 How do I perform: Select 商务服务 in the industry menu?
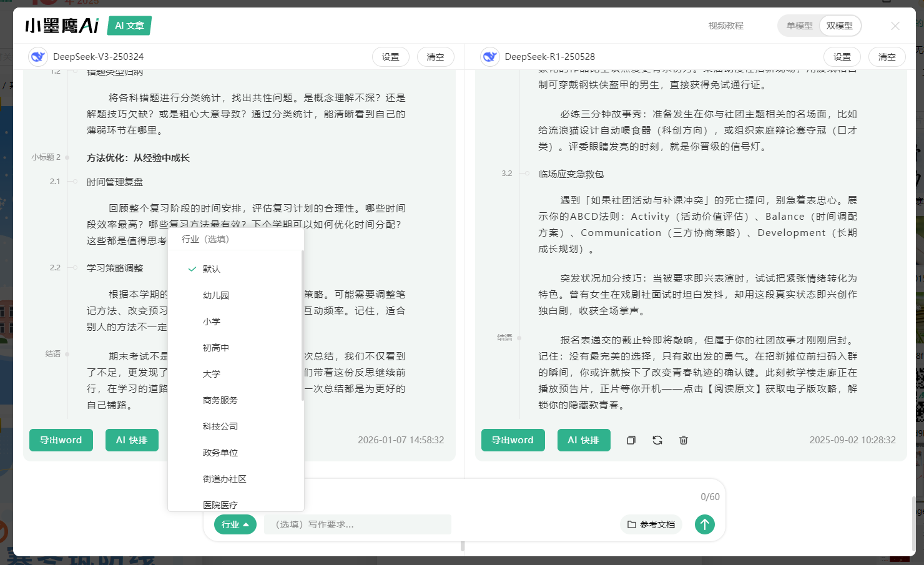(220, 400)
